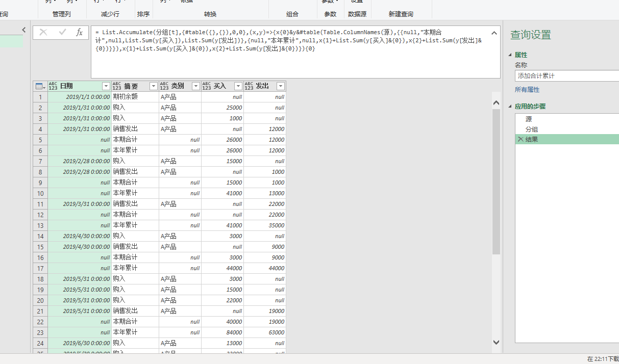Click the table select-all corner icon
Viewport: 619px width, 364px height.
tap(40, 85)
